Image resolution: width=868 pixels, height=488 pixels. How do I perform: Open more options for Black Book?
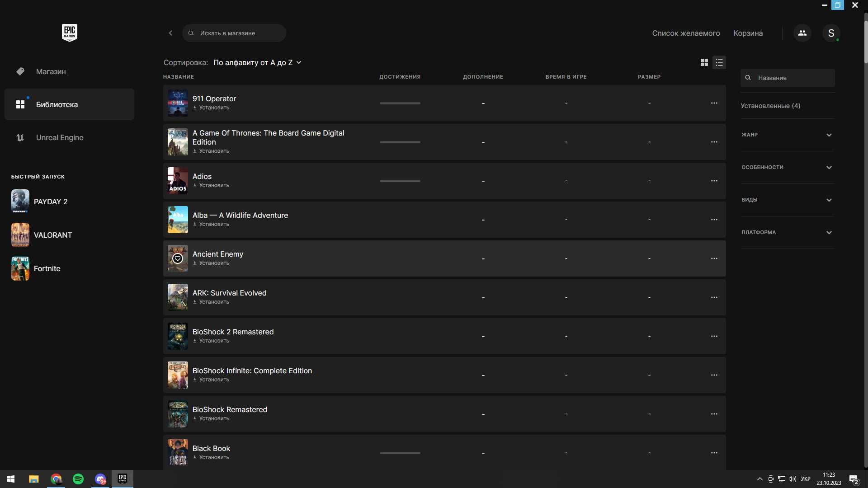coord(714,453)
